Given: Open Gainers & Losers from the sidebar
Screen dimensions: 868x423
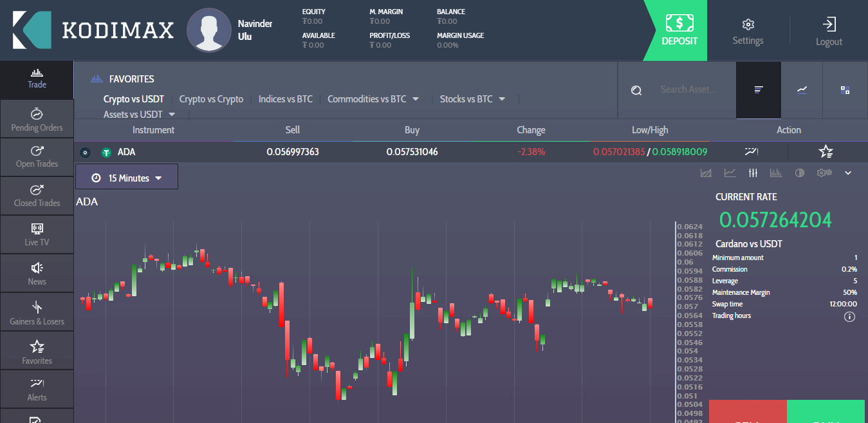Looking at the screenshot, I should 37,313.
